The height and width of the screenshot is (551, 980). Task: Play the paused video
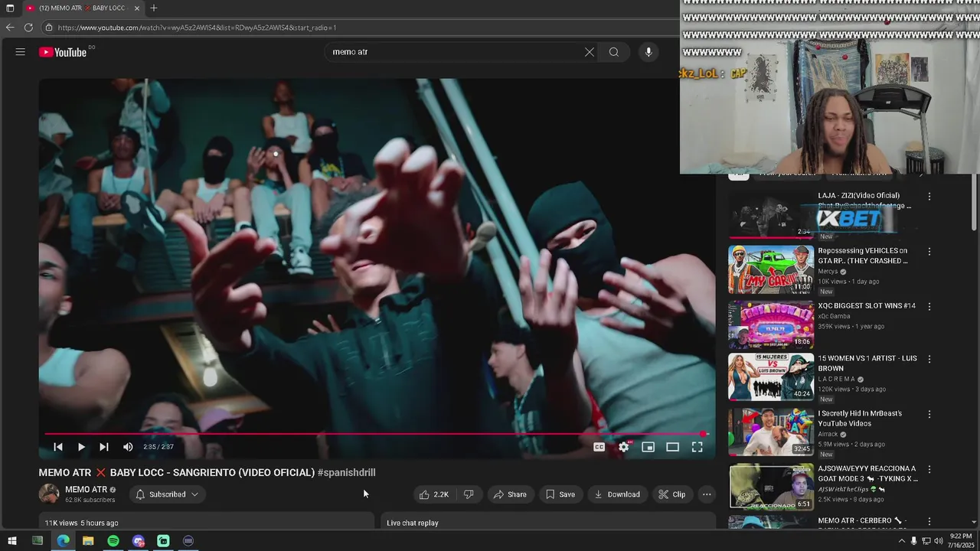point(81,447)
